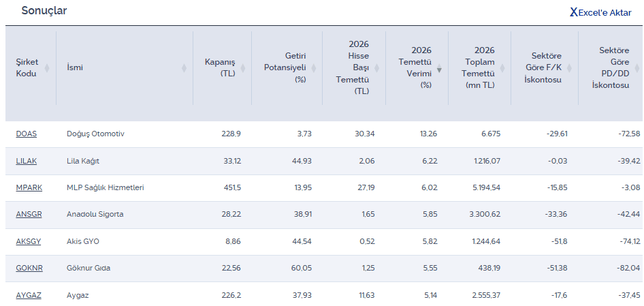Click the Excel X icon

pos(573,13)
